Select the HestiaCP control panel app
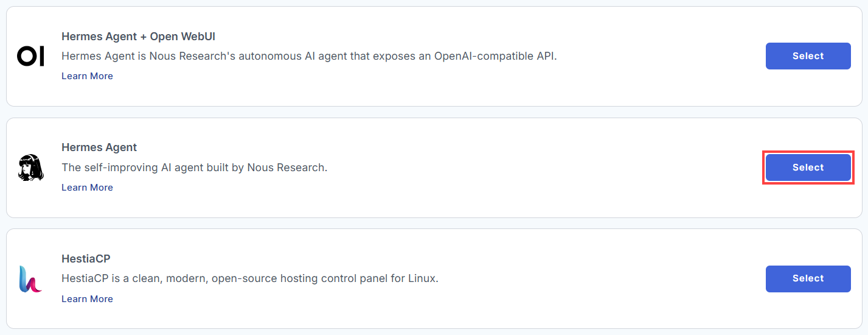Viewport: 868px width, 335px height. [808, 278]
